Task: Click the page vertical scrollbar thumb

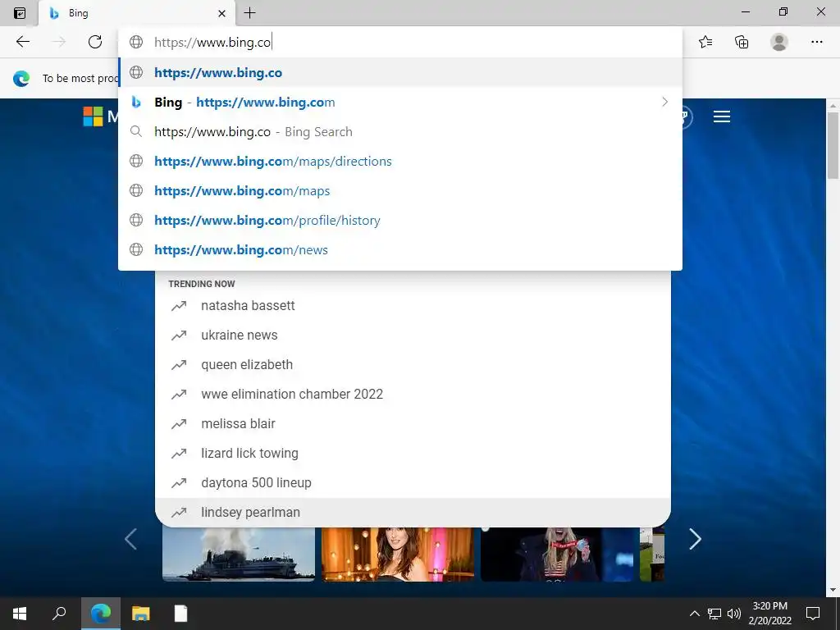Action: 833,146
